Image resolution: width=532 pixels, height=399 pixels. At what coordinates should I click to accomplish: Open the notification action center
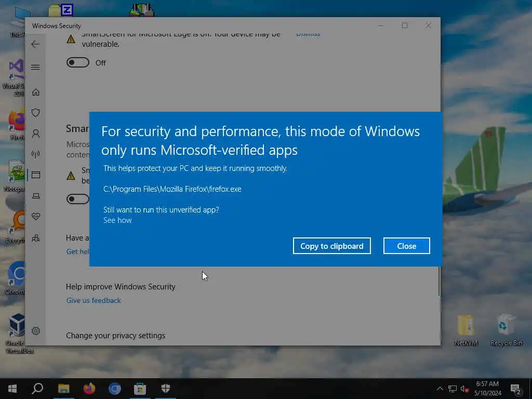(x=516, y=389)
